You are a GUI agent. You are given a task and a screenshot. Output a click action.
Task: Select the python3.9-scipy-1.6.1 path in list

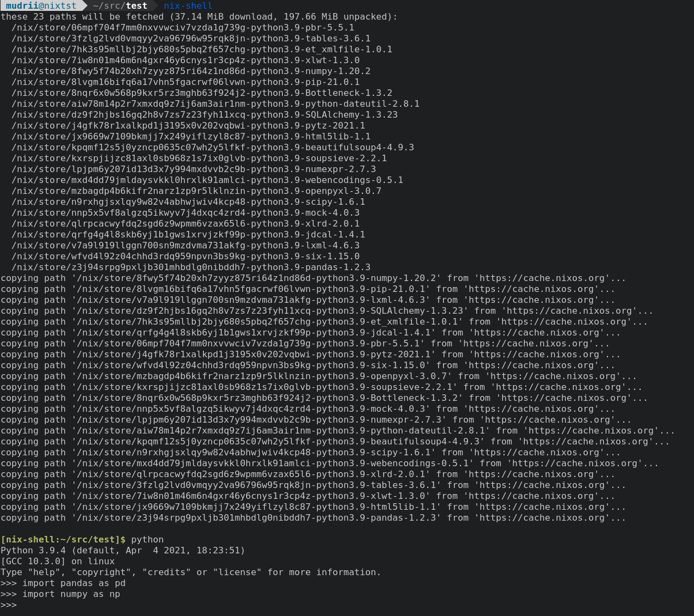(x=188, y=202)
